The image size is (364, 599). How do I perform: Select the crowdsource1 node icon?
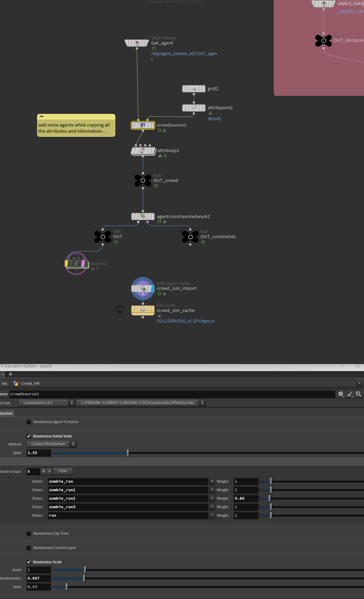click(143, 125)
